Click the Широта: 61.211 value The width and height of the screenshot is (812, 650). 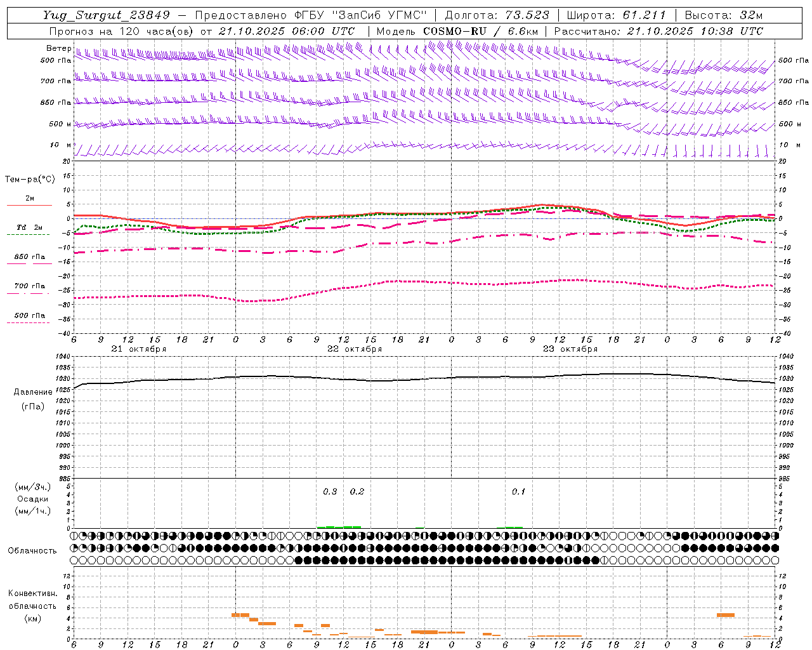click(616, 15)
